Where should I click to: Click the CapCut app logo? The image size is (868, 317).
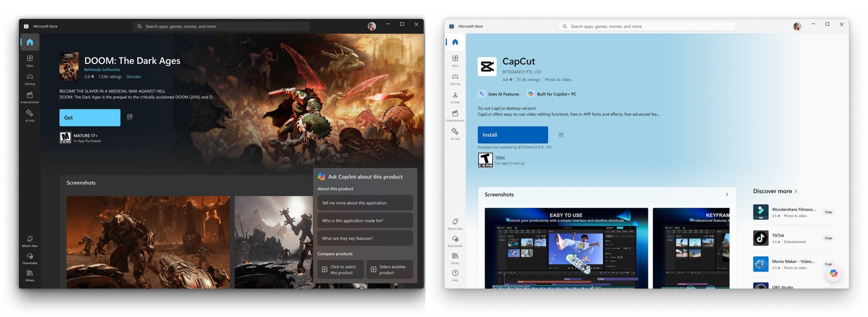[487, 67]
